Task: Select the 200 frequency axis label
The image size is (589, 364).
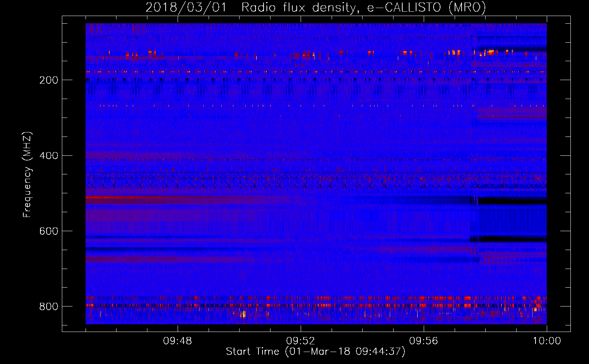Action: pyautogui.click(x=48, y=80)
